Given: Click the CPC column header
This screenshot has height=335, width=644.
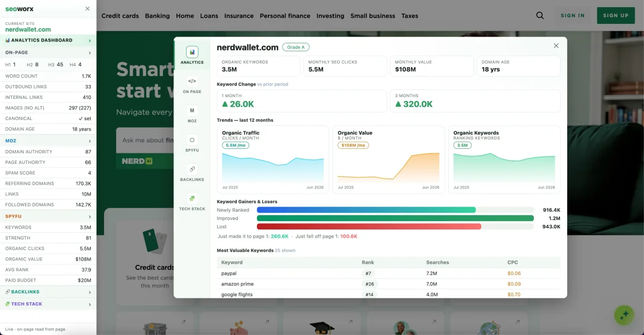Looking at the screenshot, I should [x=512, y=262].
